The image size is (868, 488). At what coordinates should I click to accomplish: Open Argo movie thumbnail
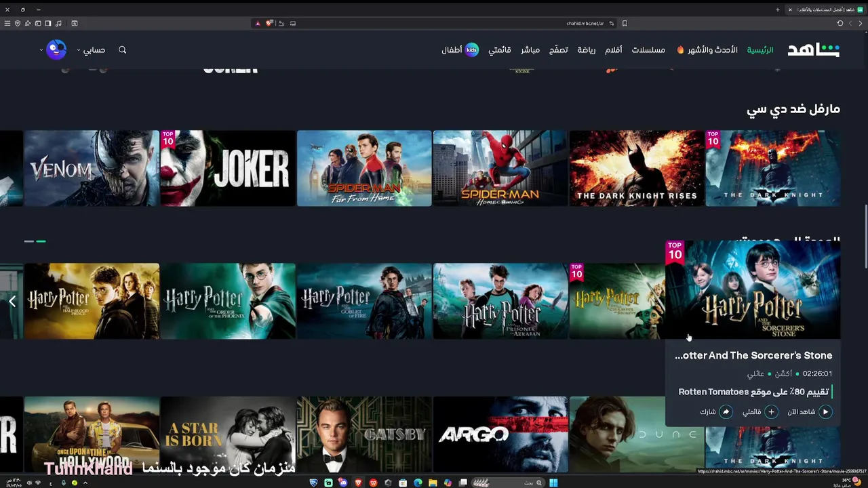pyautogui.click(x=500, y=434)
